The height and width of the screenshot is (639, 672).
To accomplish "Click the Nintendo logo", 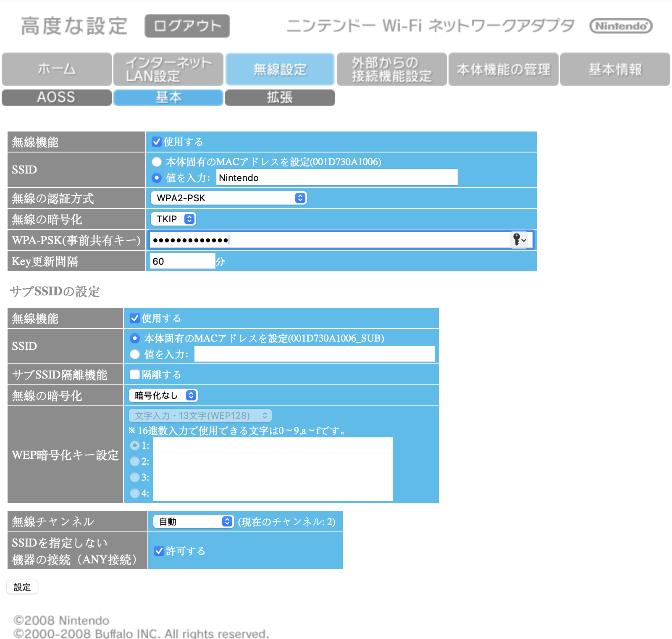I will pos(621,26).
